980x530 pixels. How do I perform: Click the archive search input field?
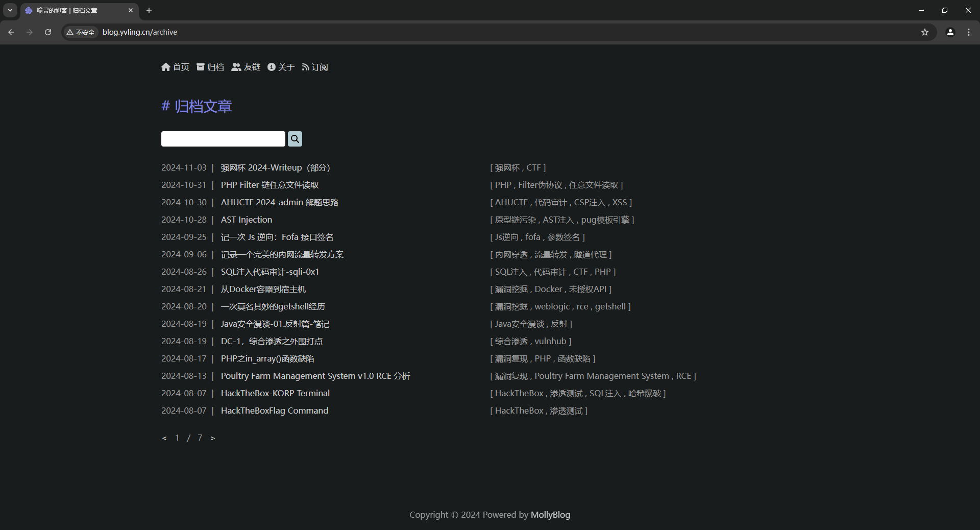223,139
